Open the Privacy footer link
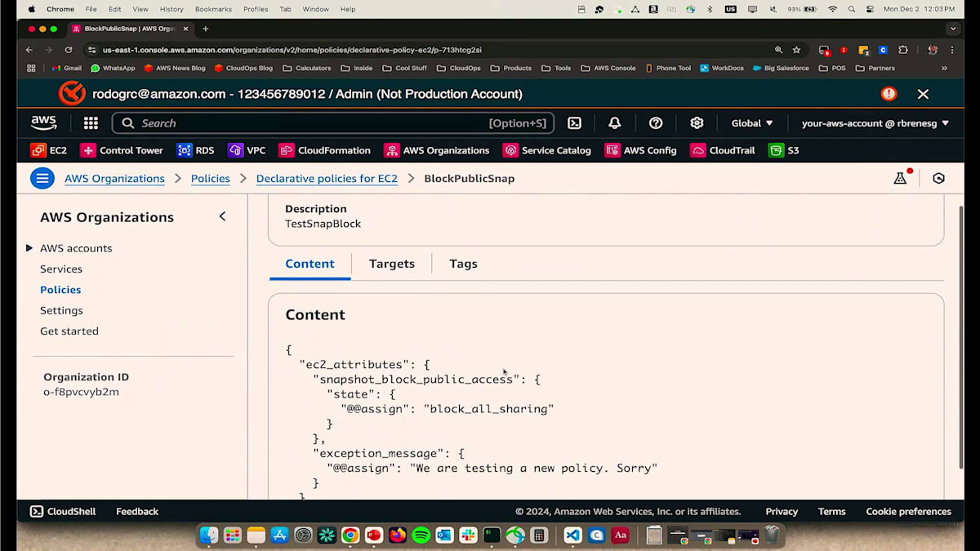 (x=782, y=512)
